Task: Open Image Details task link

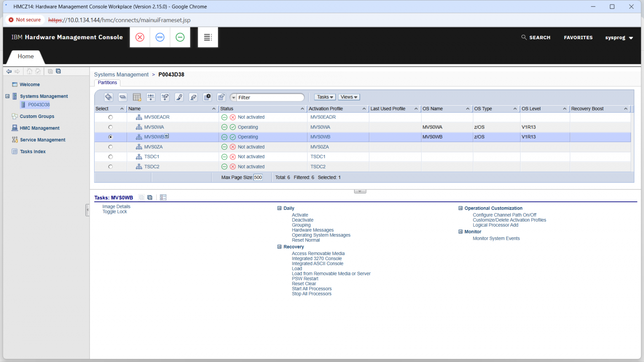Action: [x=116, y=207]
